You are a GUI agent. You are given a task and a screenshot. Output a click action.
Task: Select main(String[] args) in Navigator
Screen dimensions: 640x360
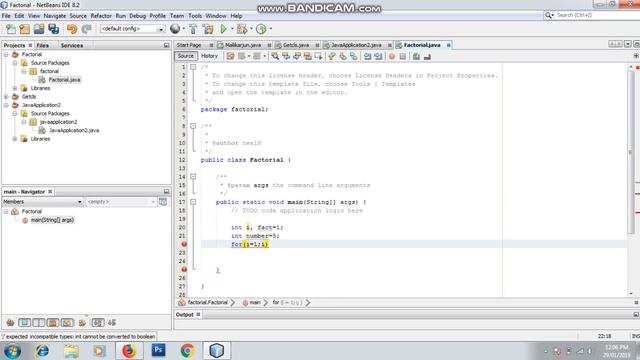[x=53, y=220]
